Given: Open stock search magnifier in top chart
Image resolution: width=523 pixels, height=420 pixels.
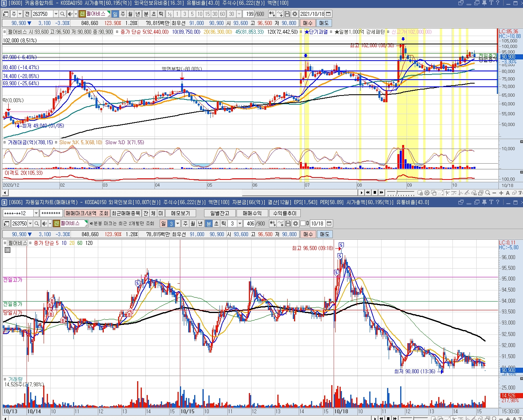Looking at the screenshot, I should click(x=63, y=14).
